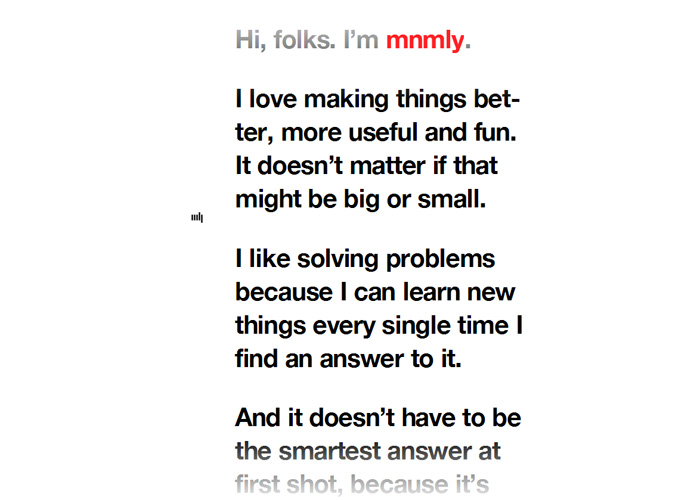Click the line "find an answer to it."

[348, 359]
